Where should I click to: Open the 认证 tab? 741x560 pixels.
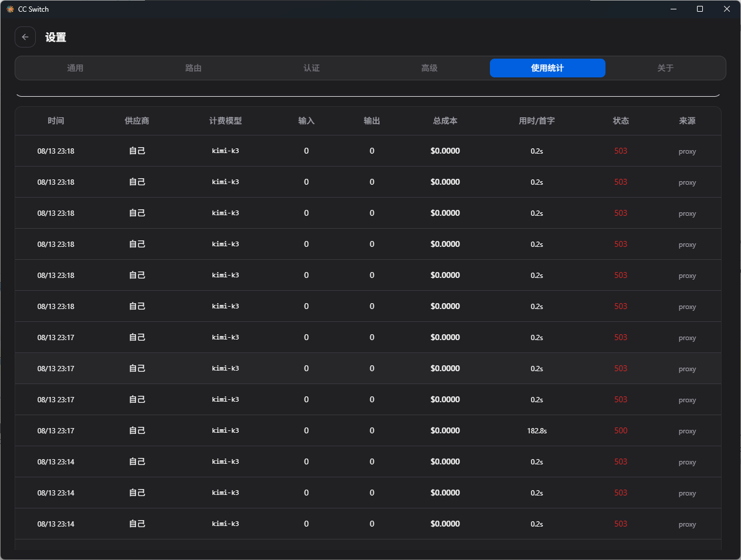[x=312, y=68]
